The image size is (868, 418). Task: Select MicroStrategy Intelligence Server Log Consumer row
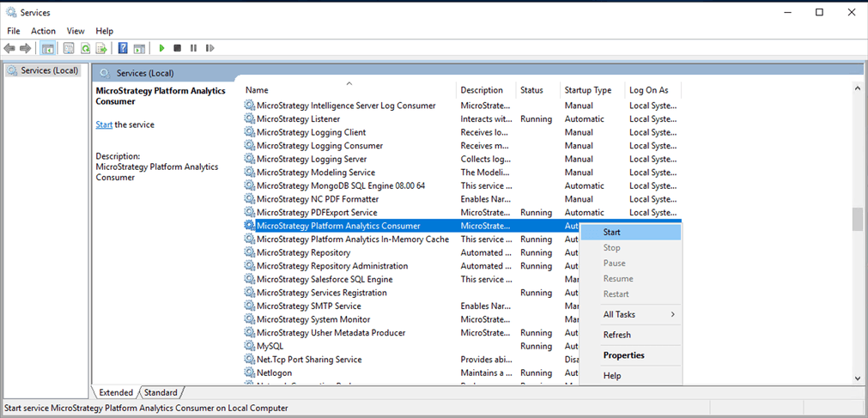click(462, 106)
